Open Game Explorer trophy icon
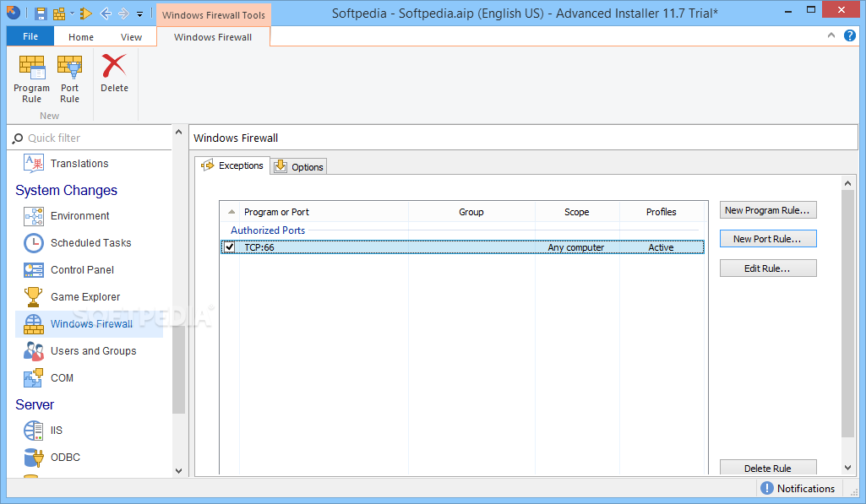This screenshot has width=866, height=504. coord(34,297)
